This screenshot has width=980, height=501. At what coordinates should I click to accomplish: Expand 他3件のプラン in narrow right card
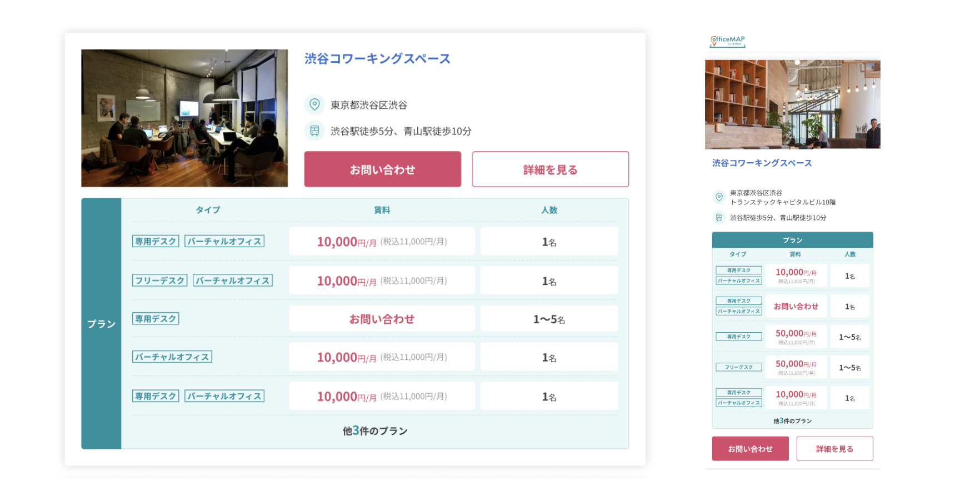(792, 421)
